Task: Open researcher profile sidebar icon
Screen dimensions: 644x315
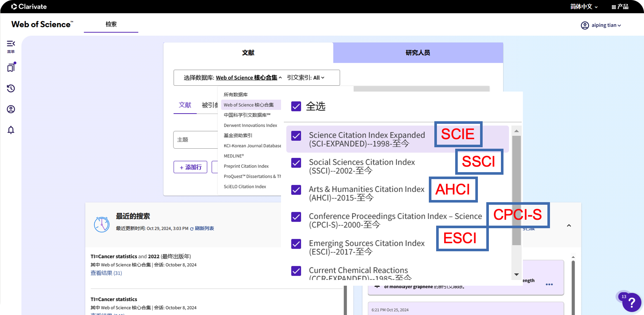Action: pyautogui.click(x=11, y=109)
